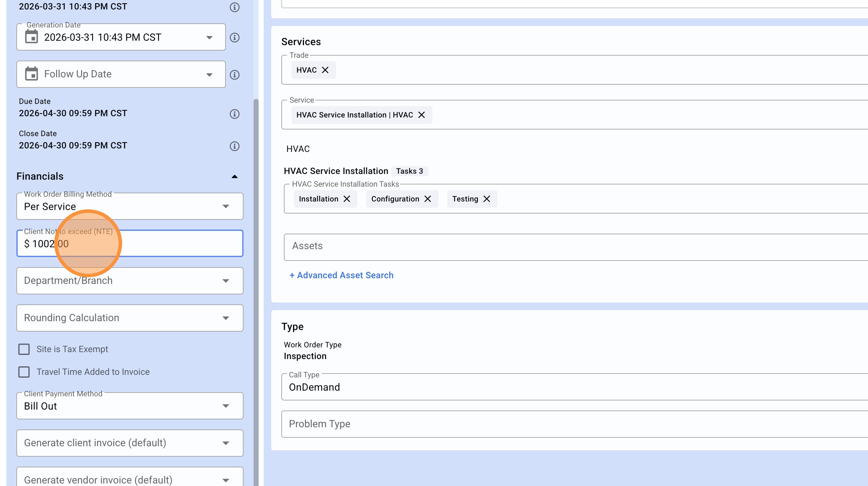Remove the HVAC trade chip

(x=325, y=70)
